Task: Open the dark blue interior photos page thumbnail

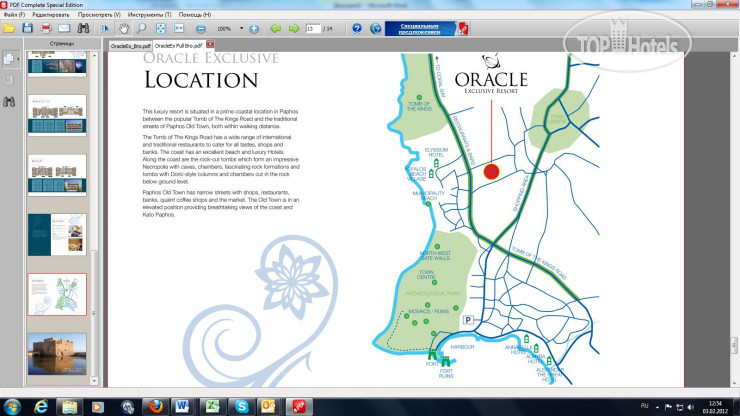Action: [57, 235]
